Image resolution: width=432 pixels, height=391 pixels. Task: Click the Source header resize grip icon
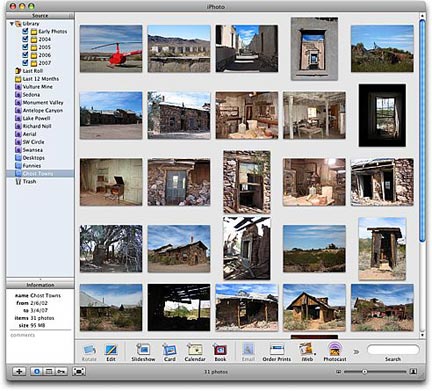coord(71,15)
